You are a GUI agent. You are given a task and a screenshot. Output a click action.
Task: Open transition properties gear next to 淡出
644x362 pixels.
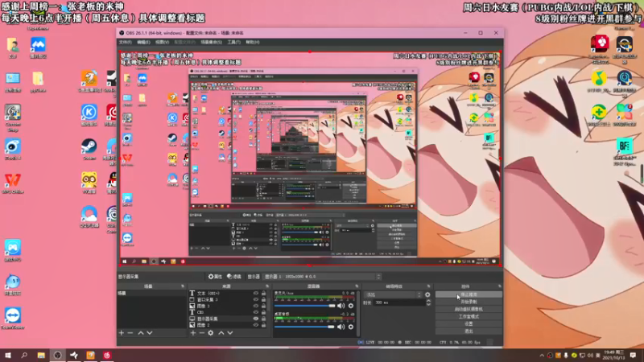coord(427,294)
